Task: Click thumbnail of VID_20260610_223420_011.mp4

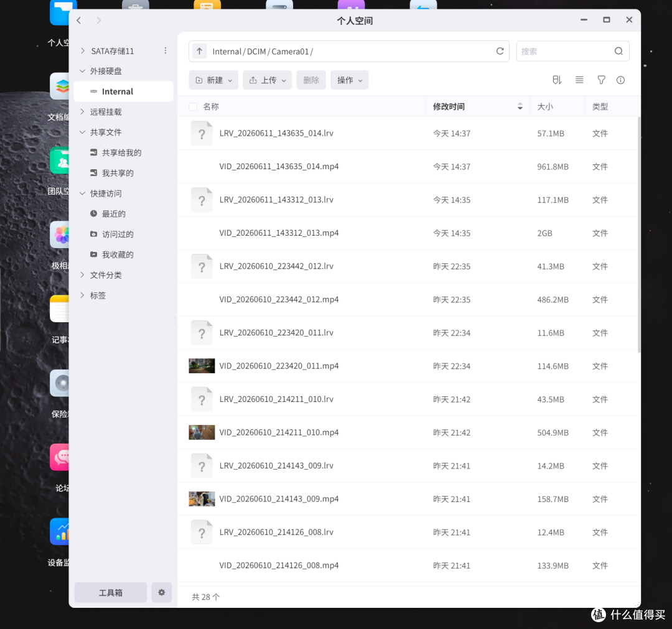Action: 202,366
